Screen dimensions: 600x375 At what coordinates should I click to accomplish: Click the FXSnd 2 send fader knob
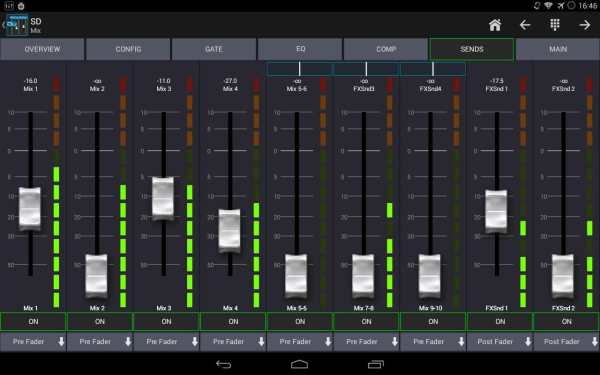pos(563,276)
